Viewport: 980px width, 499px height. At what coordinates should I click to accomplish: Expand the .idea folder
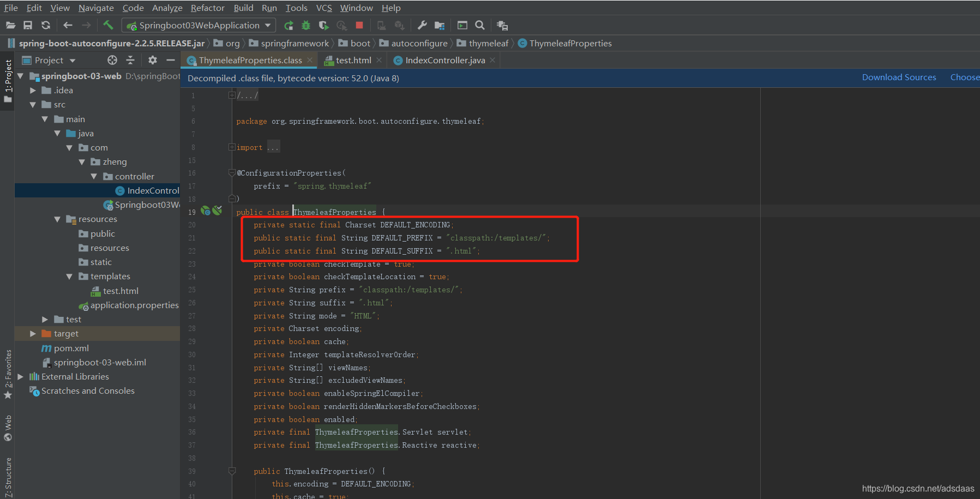33,91
